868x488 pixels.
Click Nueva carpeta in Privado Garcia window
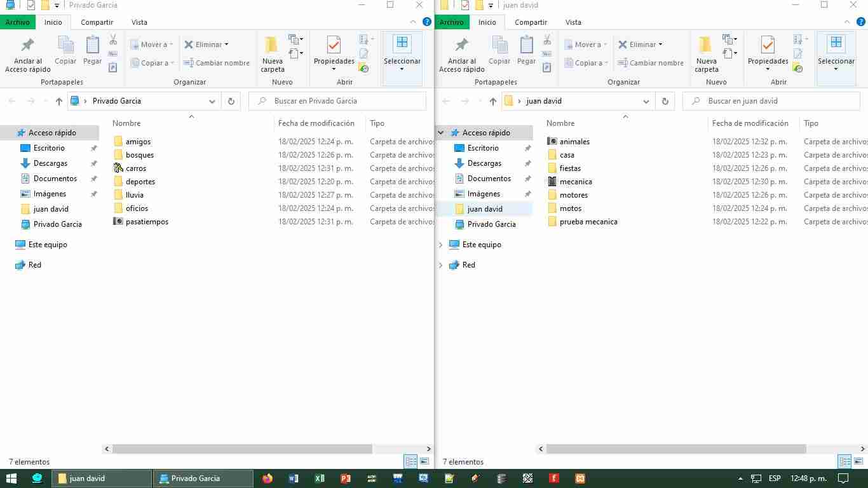point(273,55)
